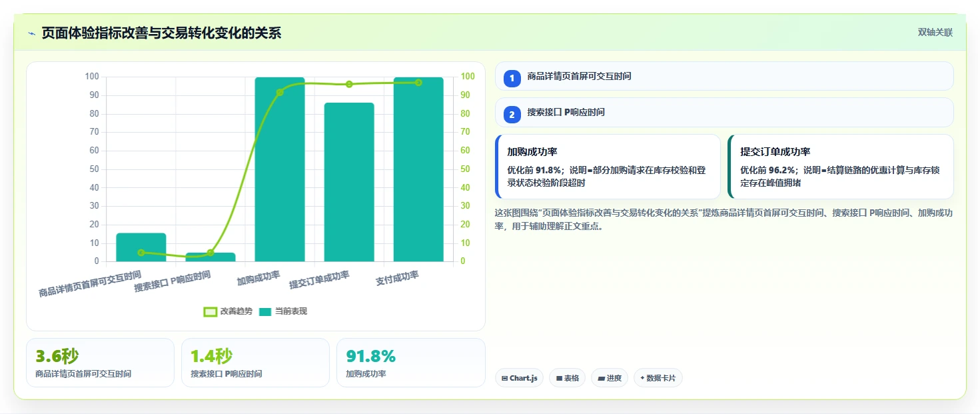Click the trend line point above 提交订单成功率
This screenshot has width=980, height=414.
tap(349, 84)
